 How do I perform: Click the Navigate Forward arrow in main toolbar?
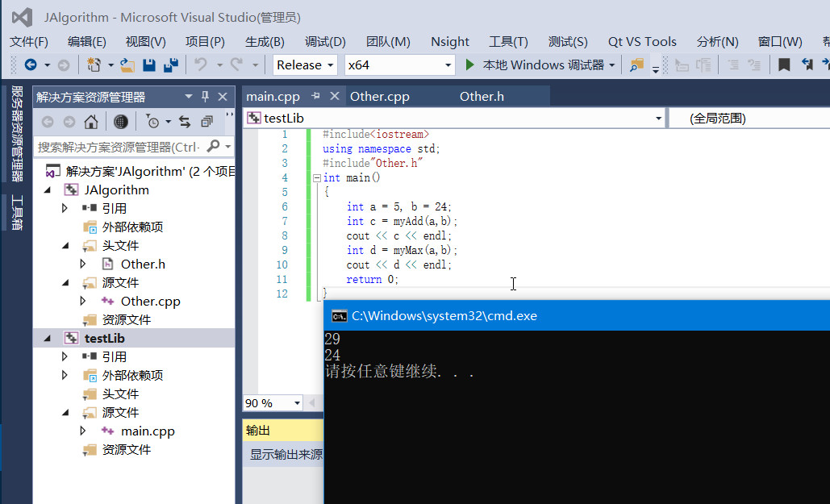(x=64, y=65)
